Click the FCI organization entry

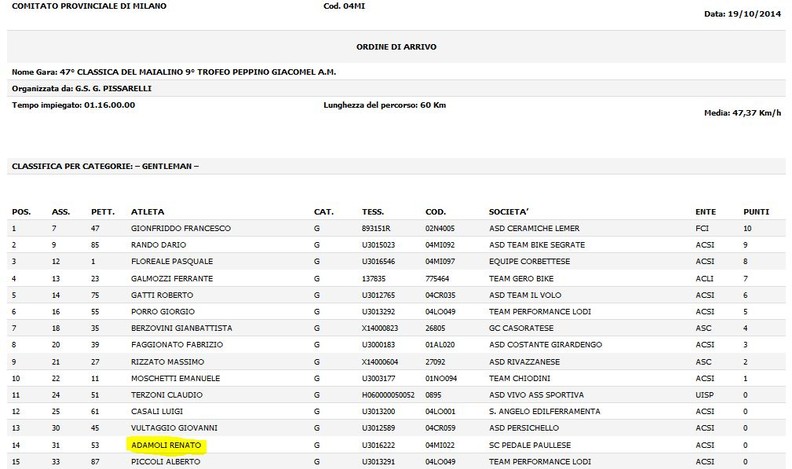point(702,228)
